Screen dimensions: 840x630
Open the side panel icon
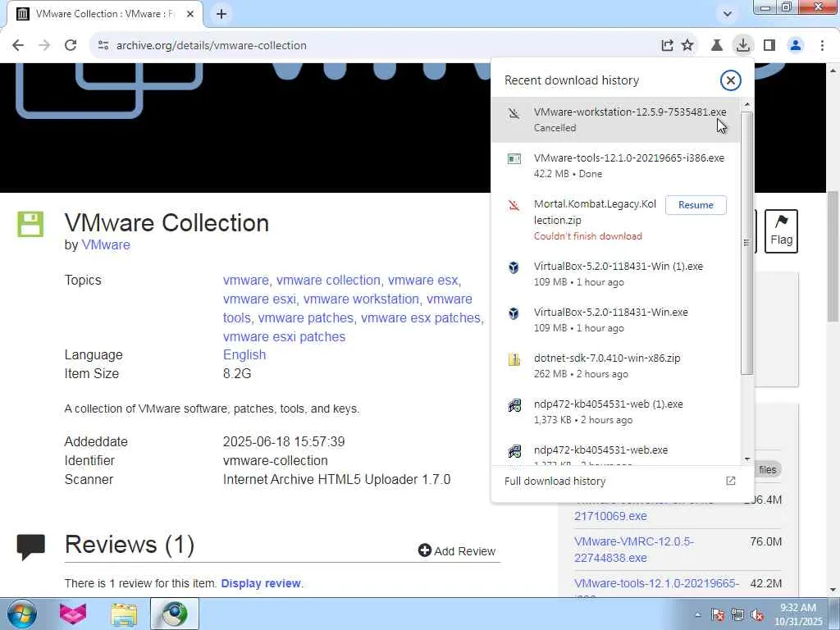(x=769, y=46)
